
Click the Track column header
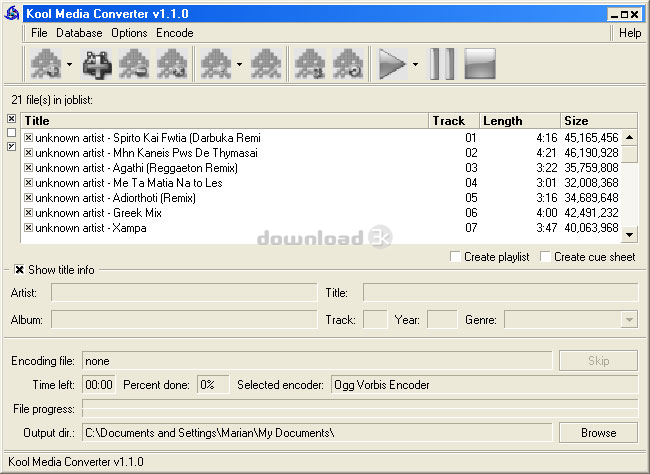(454, 121)
